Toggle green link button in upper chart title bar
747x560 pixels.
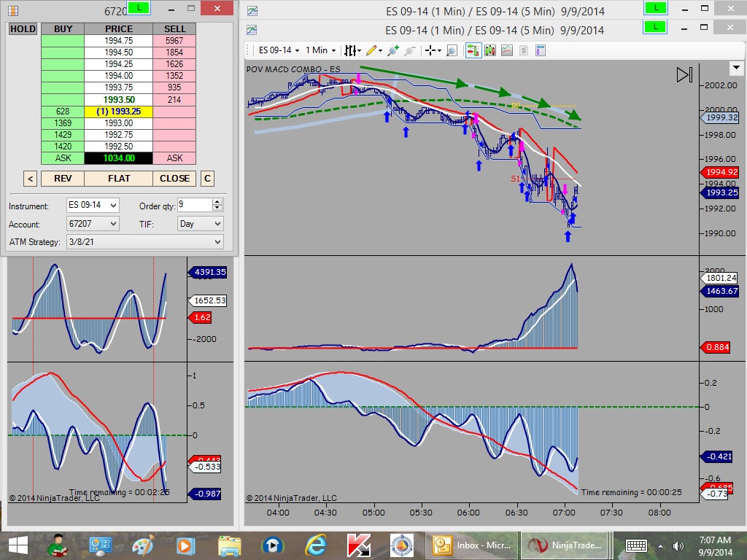(656, 8)
